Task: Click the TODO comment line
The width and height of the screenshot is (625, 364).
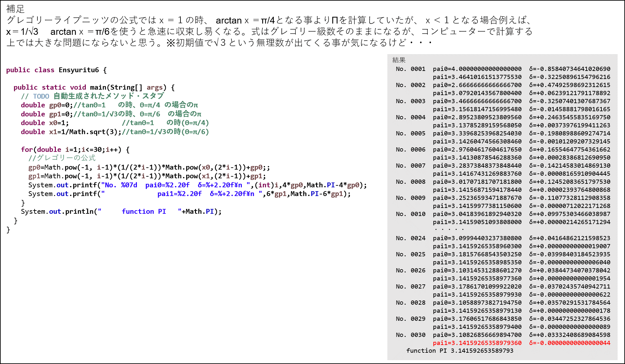Action: click(x=92, y=96)
